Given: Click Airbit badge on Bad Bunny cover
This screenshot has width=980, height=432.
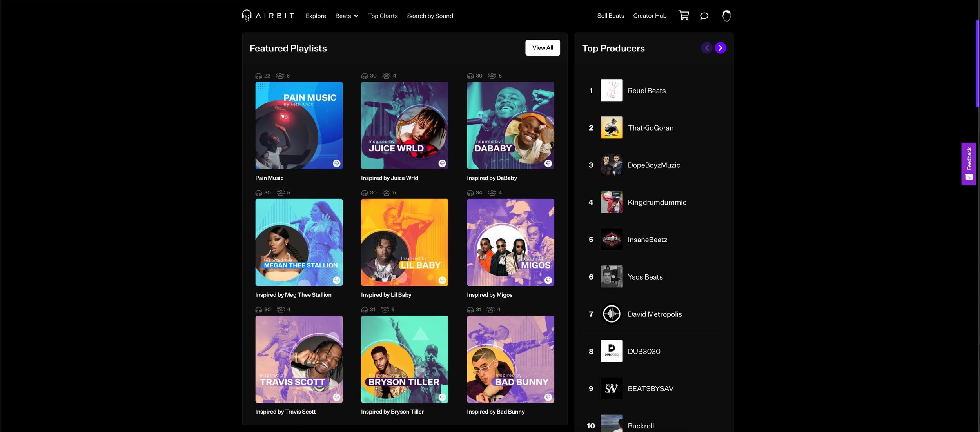Looking at the screenshot, I should (548, 397).
